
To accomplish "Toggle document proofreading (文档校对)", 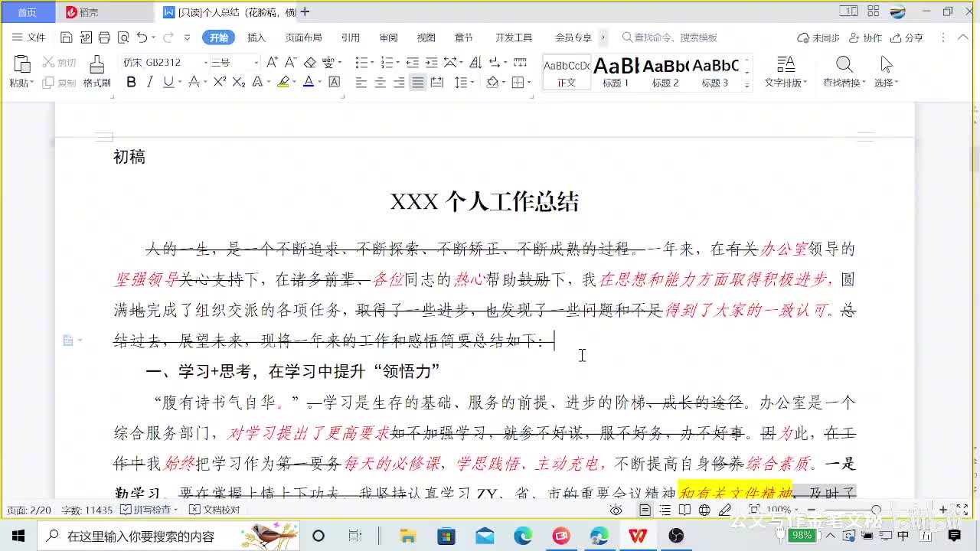I will (214, 510).
